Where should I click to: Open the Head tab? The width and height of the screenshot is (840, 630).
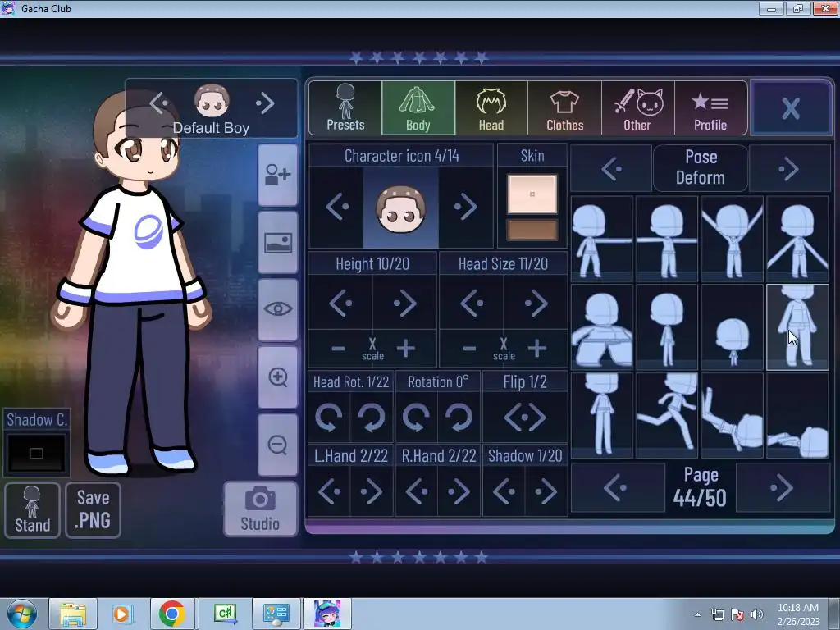point(491,108)
